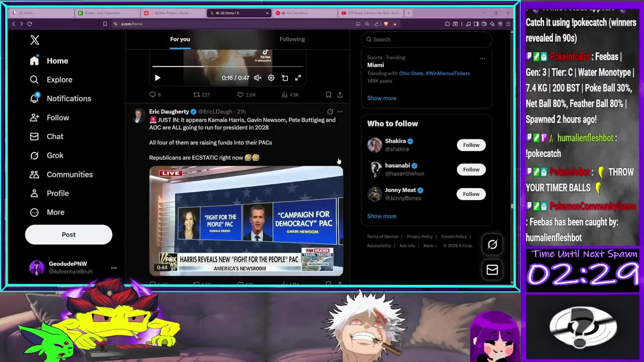Screen dimensions: 644x362
Task: Switch to the Twitch browser tab
Action: [x=40, y=13]
